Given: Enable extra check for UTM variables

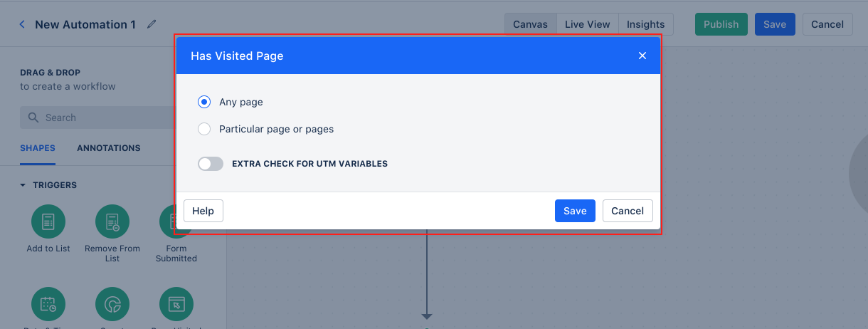Looking at the screenshot, I should coord(211,164).
